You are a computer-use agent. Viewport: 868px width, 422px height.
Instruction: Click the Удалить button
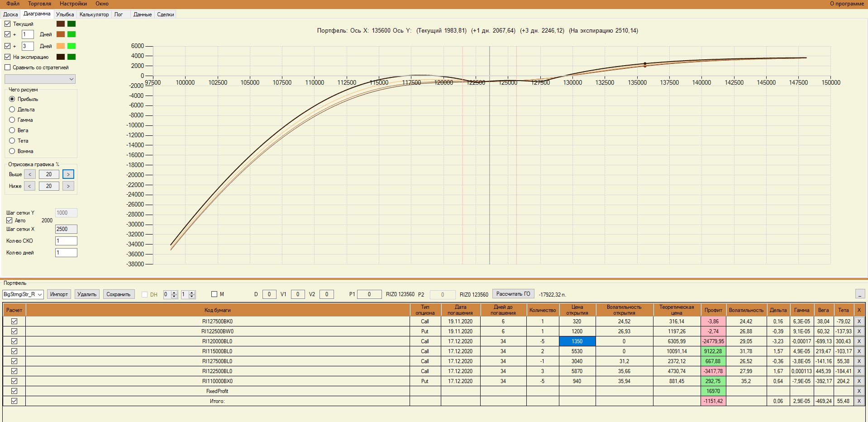(87, 294)
